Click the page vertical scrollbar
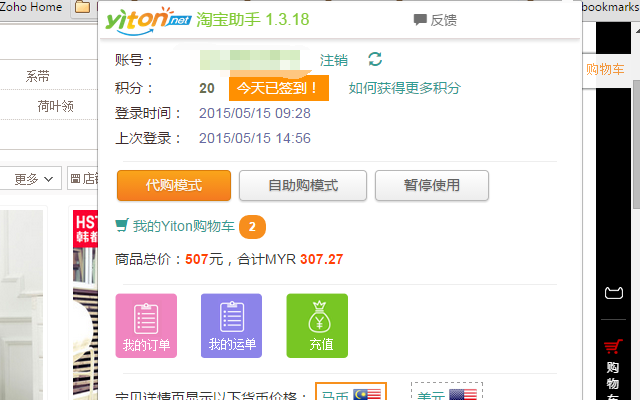Screen dimensions: 640x400 pos(636,144)
